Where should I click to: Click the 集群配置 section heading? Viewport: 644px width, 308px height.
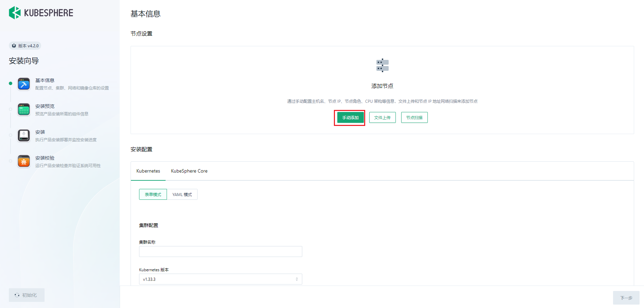[149, 225]
